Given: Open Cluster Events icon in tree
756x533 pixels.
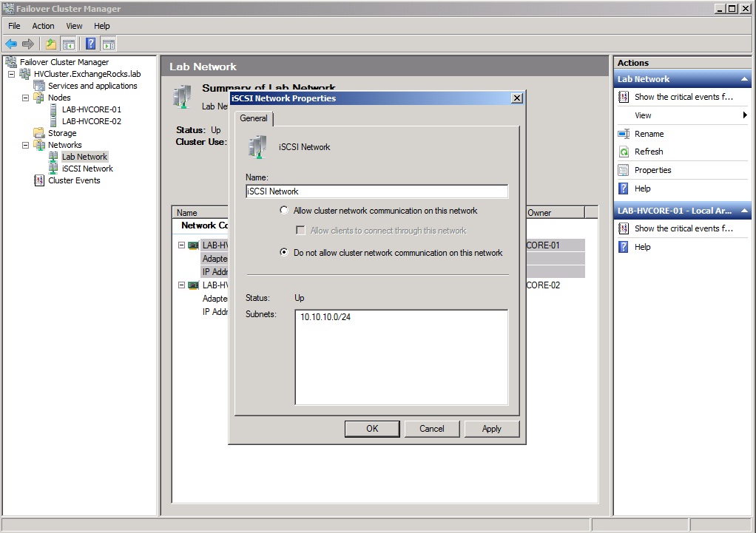Looking at the screenshot, I should pos(39,180).
